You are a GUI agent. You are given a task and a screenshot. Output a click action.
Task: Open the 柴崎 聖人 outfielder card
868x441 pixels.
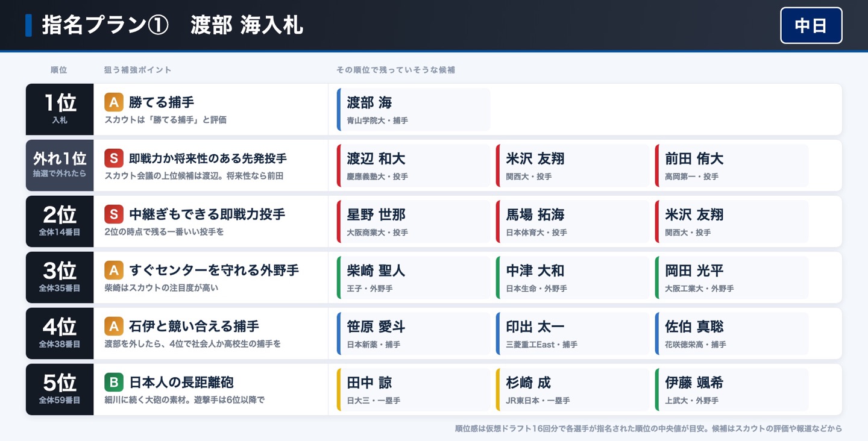(x=414, y=278)
